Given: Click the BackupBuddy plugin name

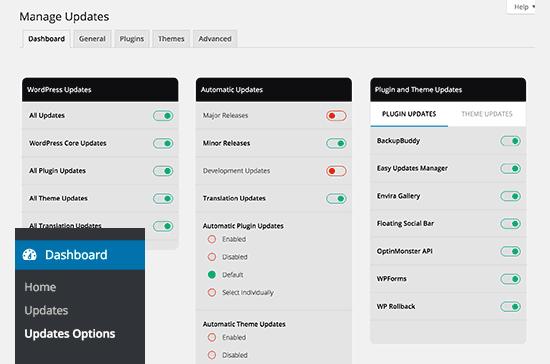Looking at the screenshot, I should pos(398,141).
